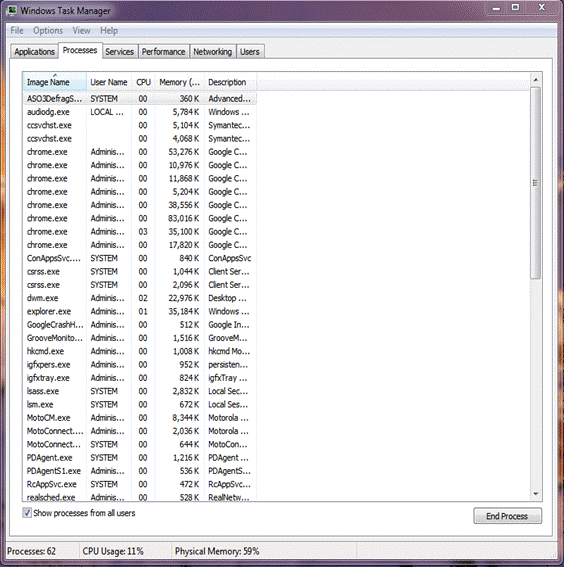
Task: Open the Options menu
Action: [48, 31]
